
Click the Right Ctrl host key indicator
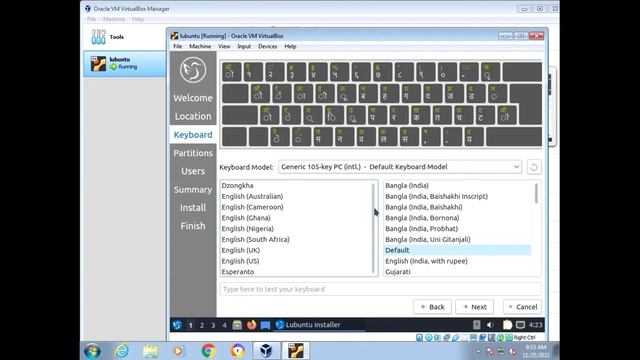524,338
